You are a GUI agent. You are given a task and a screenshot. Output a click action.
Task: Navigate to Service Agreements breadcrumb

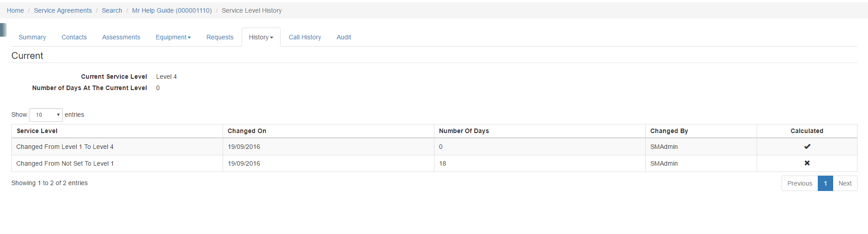tap(62, 10)
